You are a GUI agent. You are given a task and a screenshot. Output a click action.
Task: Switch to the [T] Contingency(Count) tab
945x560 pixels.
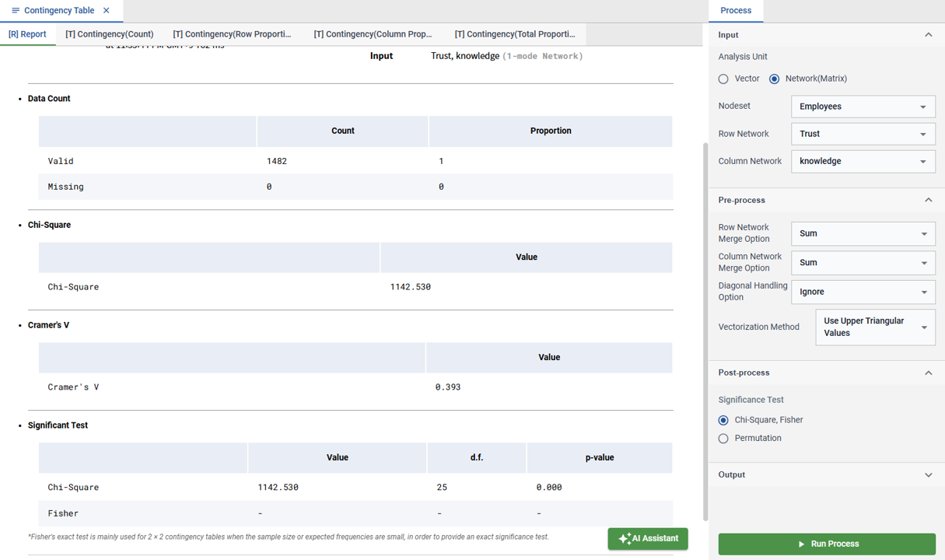point(110,34)
